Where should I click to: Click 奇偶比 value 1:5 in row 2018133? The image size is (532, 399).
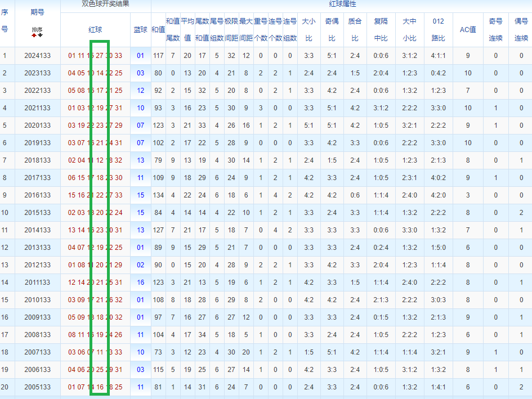tap(332, 160)
